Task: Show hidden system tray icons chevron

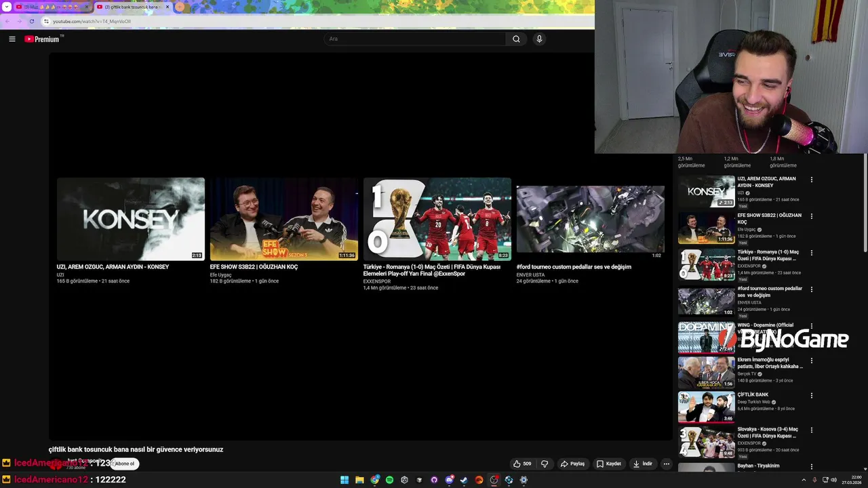Action: [x=804, y=480]
